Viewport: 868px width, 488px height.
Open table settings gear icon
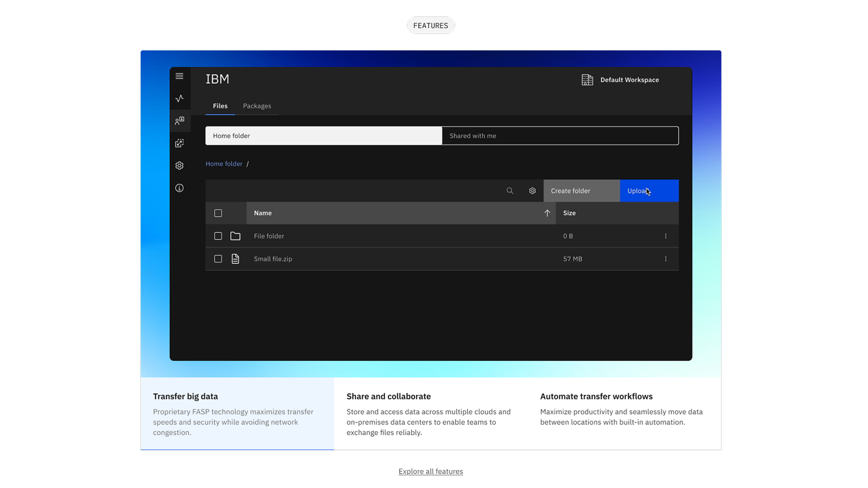click(532, 191)
